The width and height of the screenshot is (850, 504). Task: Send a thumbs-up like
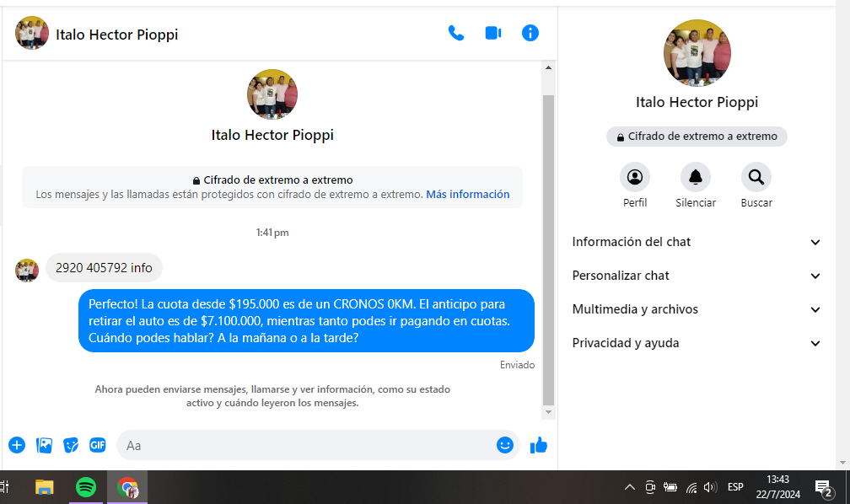tap(539, 445)
